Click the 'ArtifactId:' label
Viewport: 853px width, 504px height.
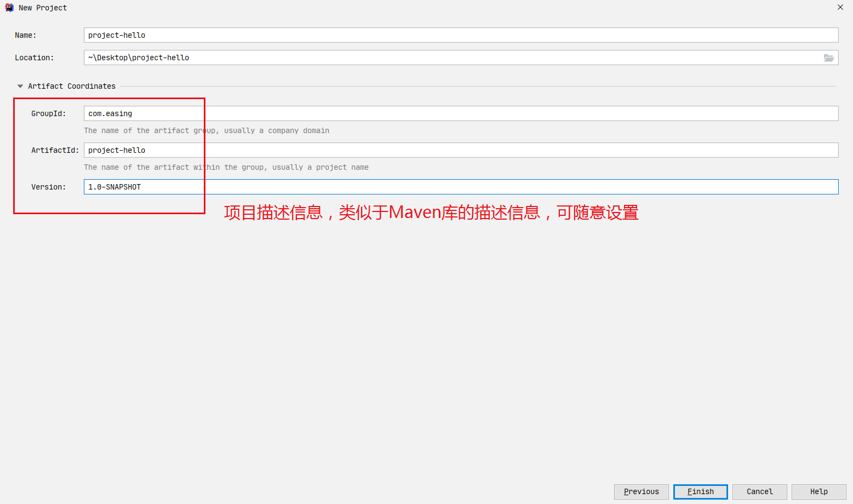(x=55, y=150)
